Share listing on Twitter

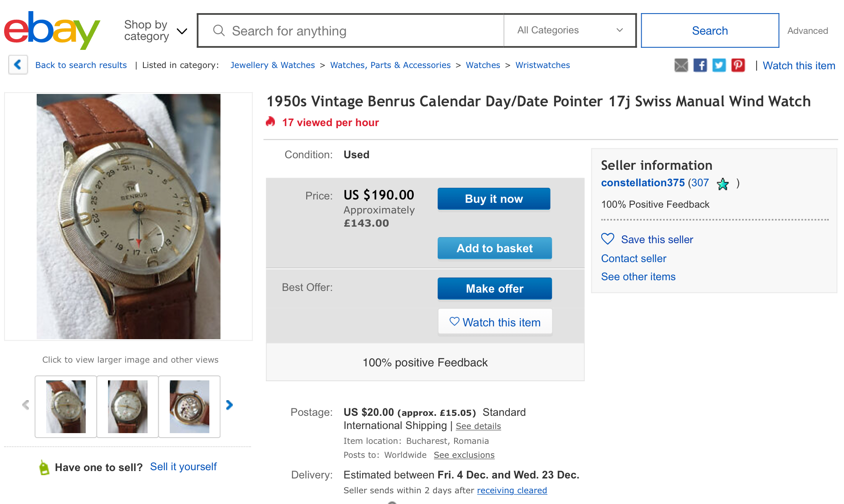[719, 65]
